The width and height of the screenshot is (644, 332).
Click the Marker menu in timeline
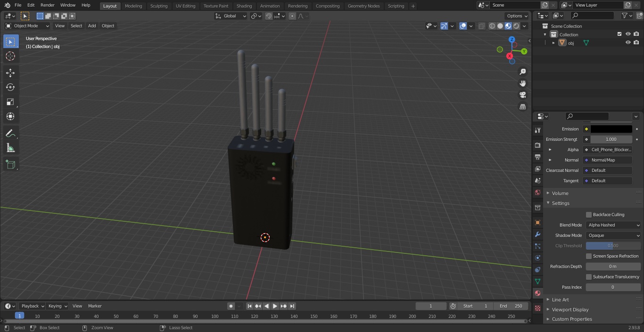(x=95, y=306)
